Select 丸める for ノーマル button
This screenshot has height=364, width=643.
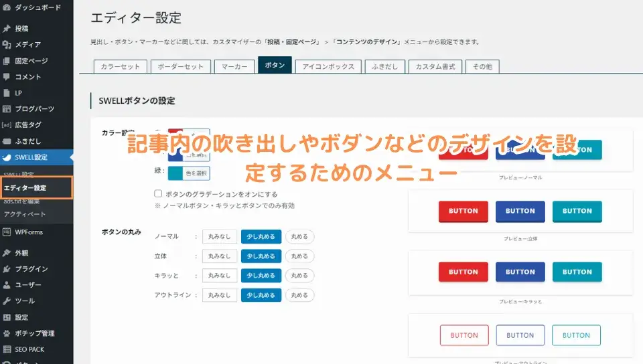[x=299, y=236]
